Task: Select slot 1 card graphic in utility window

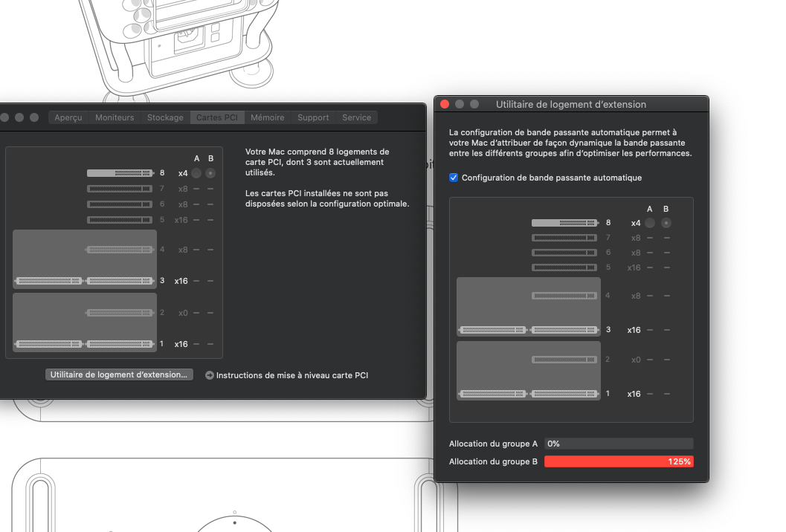Action: click(529, 394)
